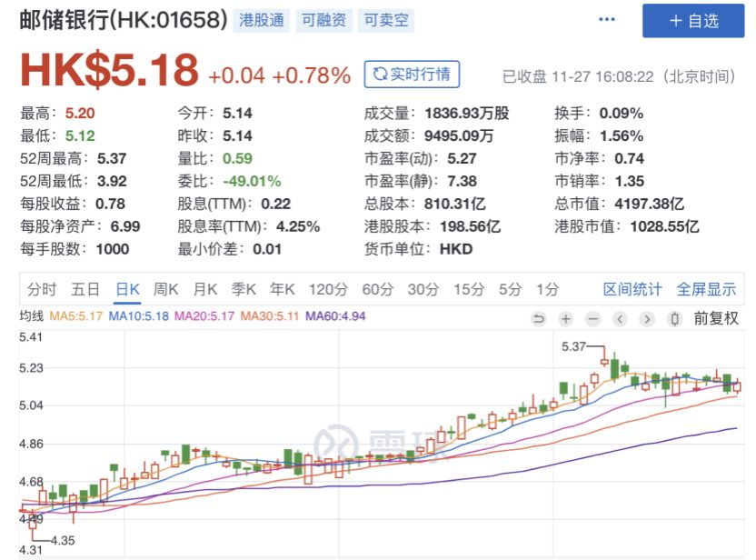Switch to the 15分 chart tab
This screenshot has width=756, height=560.
coord(469,289)
